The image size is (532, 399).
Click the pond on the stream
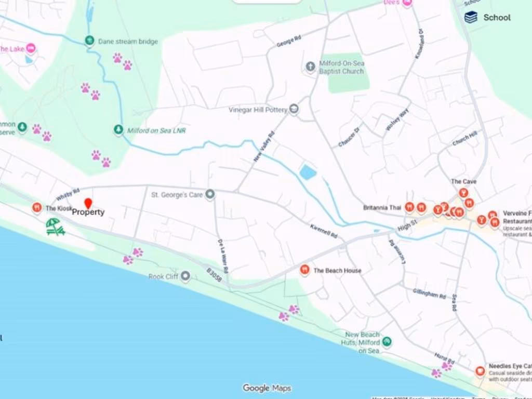coord(308,172)
